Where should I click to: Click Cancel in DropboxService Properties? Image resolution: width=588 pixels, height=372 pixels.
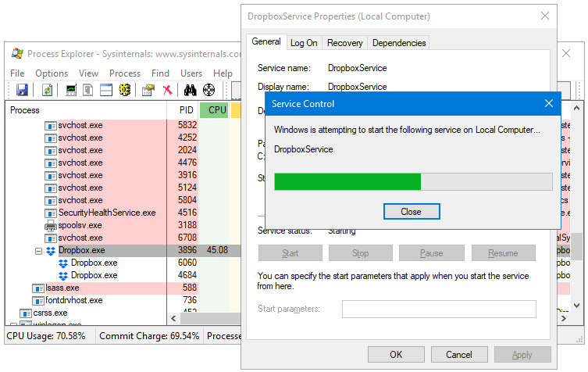pos(459,354)
